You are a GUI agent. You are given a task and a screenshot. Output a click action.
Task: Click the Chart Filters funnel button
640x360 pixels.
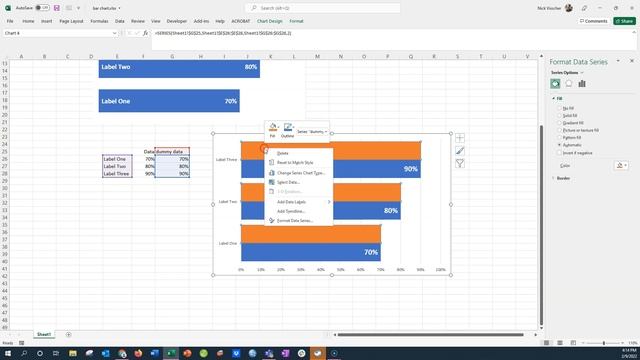[460, 164]
